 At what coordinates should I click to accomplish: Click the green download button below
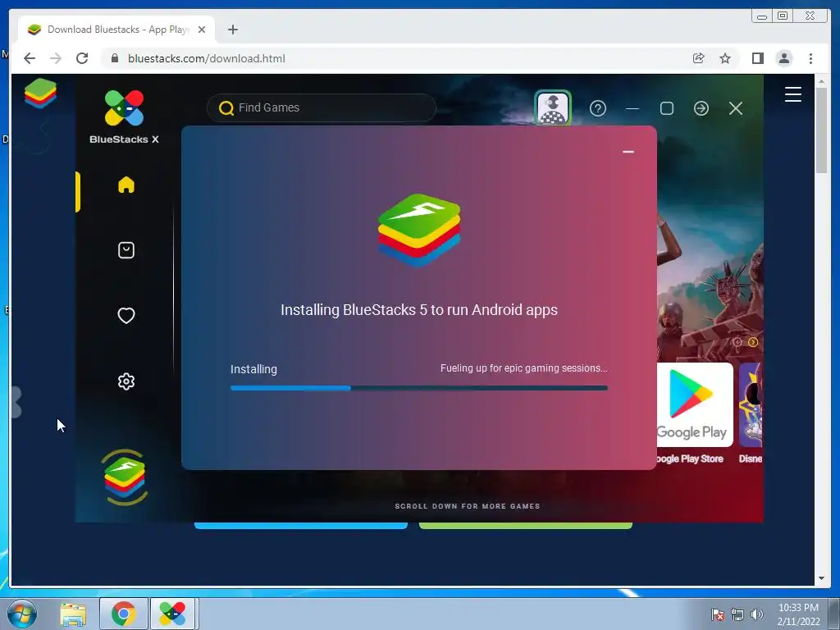(526, 526)
